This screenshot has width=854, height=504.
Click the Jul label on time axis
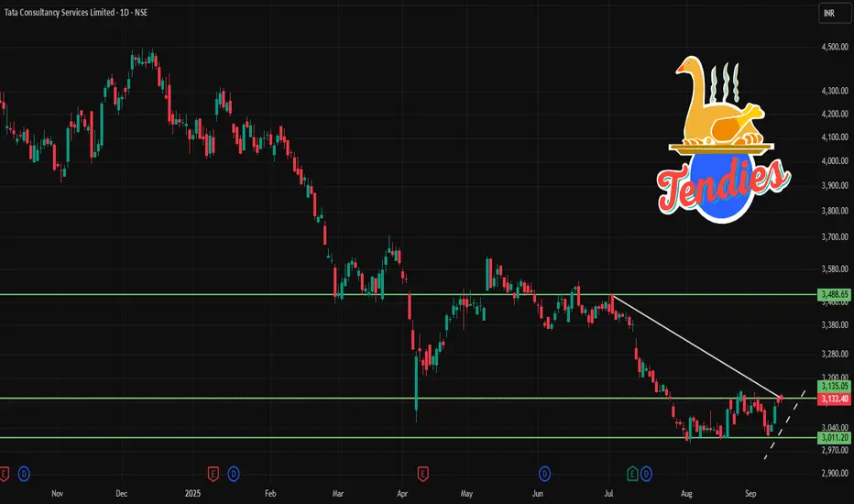click(608, 494)
